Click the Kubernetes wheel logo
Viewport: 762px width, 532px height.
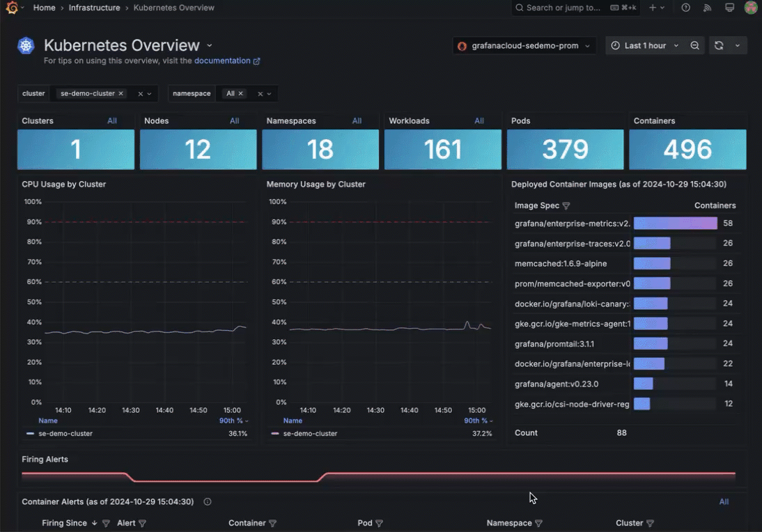[x=26, y=46]
